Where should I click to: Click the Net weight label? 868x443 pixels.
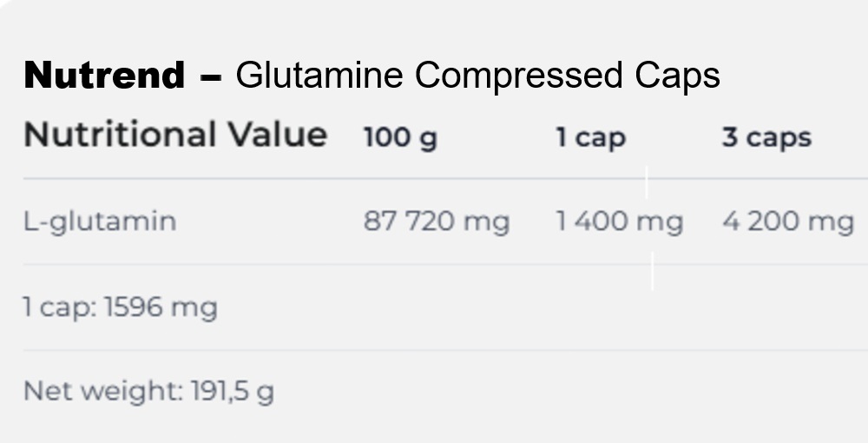[x=102, y=391]
